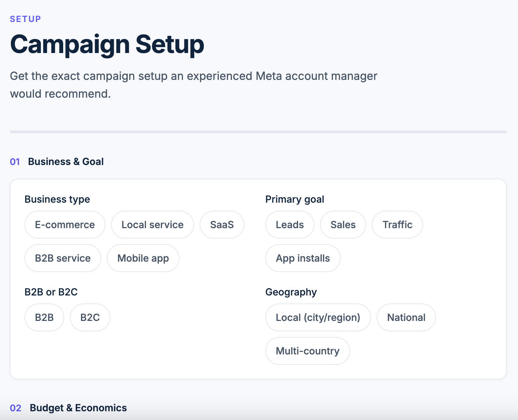Click the setup progress bar
The image size is (518, 420).
pyautogui.click(x=258, y=132)
